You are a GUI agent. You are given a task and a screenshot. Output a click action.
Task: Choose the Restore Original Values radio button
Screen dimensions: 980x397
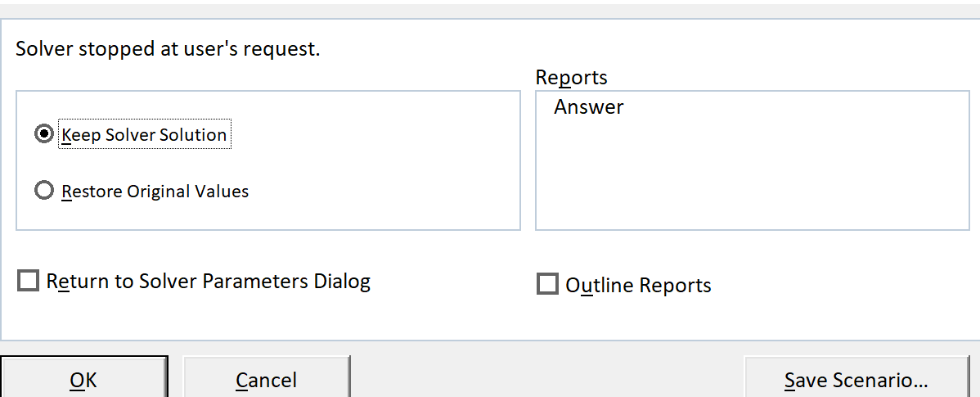click(x=45, y=192)
